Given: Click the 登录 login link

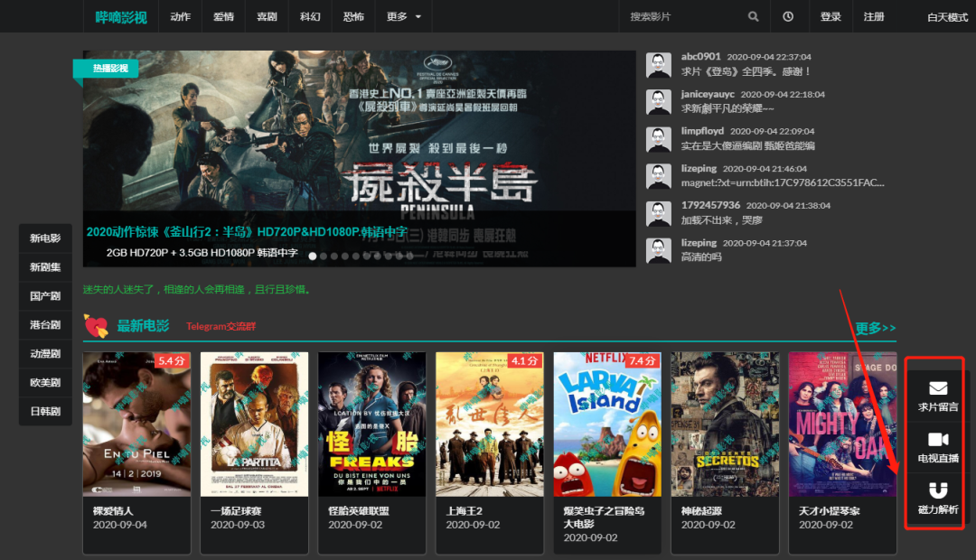Looking at the screenshot, I should [x=831, y=17].
